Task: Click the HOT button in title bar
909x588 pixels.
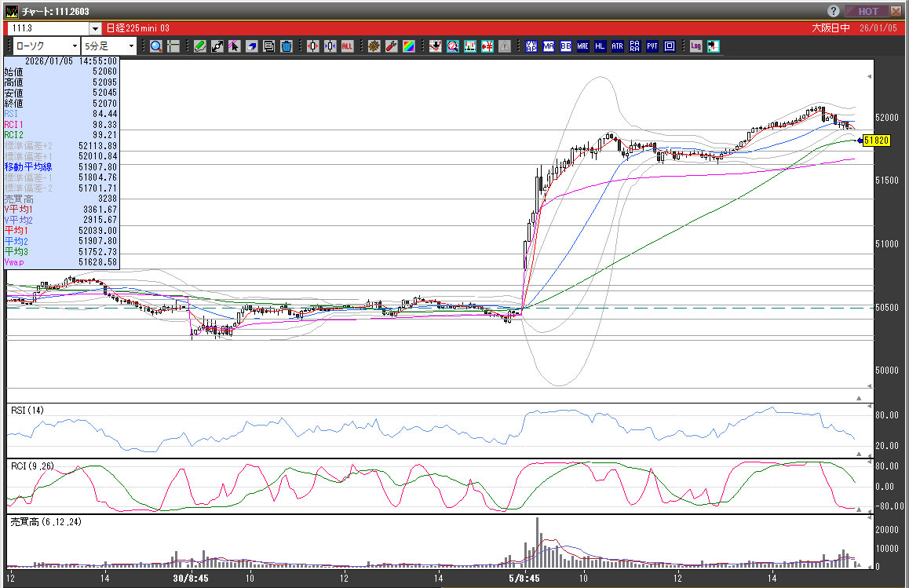Action: tap(868, 11)
